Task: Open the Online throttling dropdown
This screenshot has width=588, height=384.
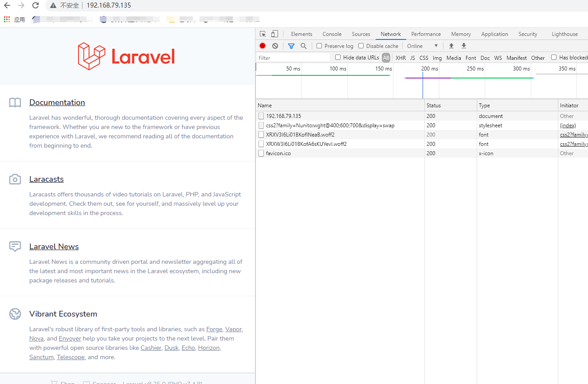Action: [423, 46]
